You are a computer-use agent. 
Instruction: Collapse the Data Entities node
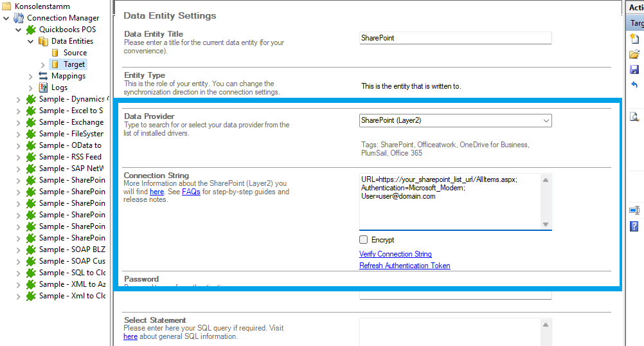[x=30, y=41]
